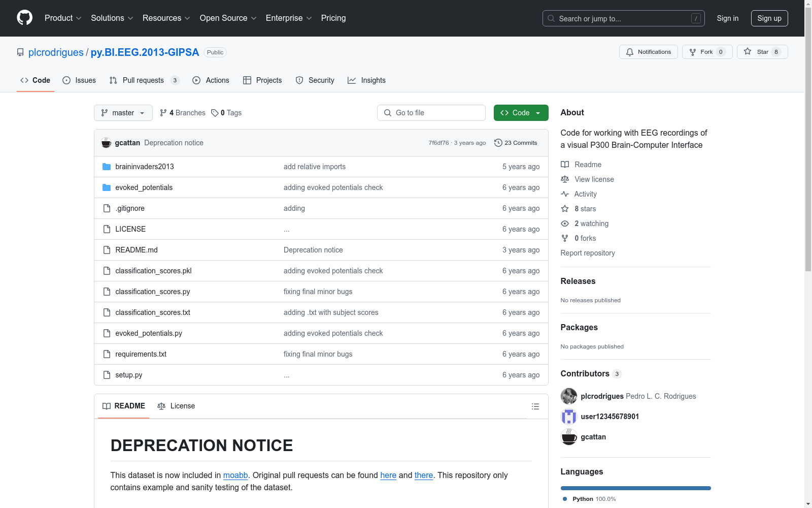Viewport: 812px width, 508px height.
Task: Open commit hash 7f6df76
Action: (x=438, y=143)
